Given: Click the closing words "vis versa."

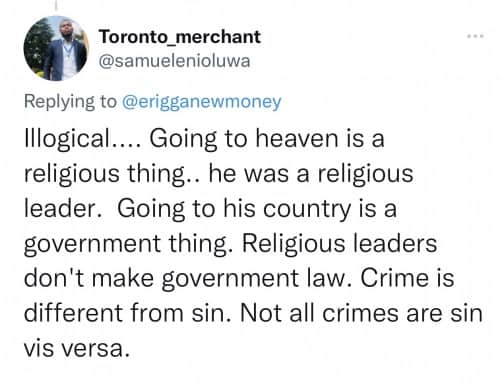Looking at the screenshot, I should (76, 349).
